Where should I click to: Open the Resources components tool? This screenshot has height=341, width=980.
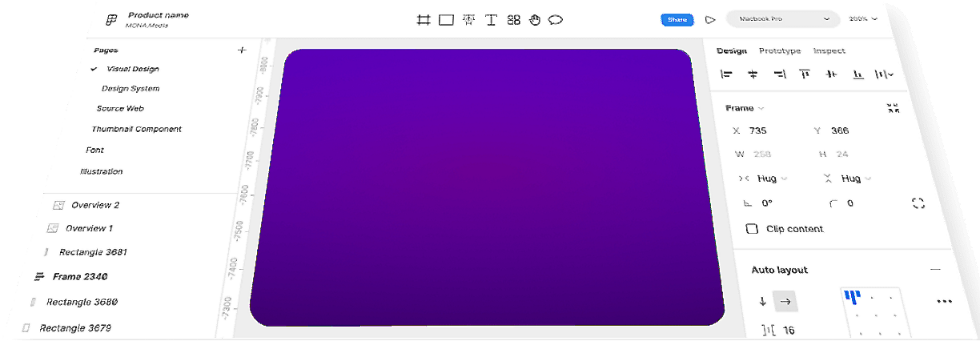point(513,20)
